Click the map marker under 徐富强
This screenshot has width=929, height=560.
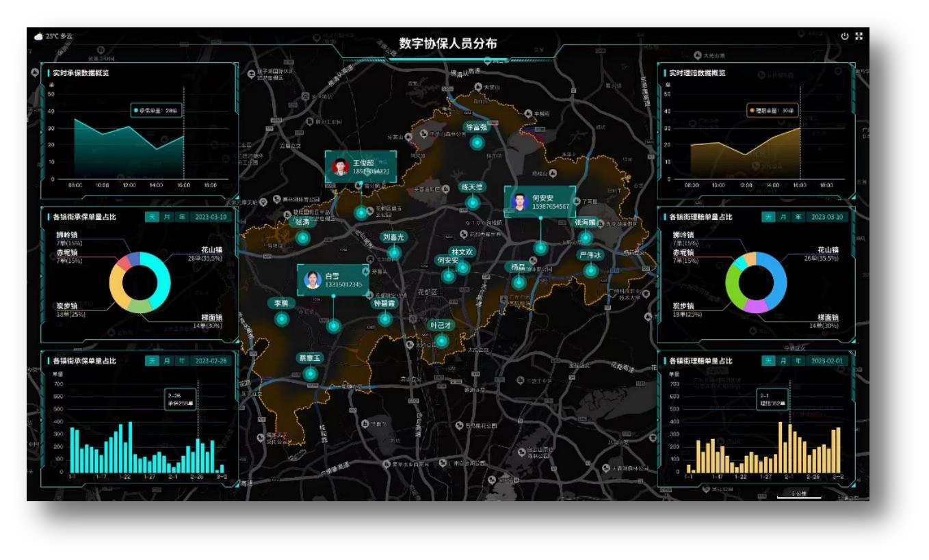click(477, 143)
